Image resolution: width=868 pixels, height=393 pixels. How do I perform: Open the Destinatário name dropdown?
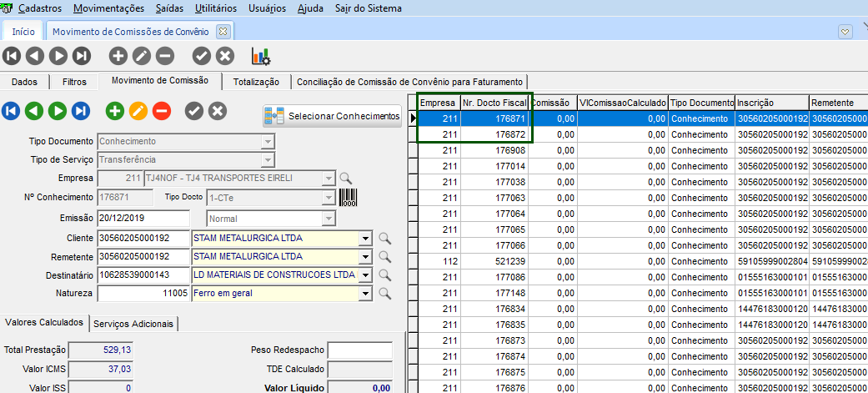pyautogui.click(x=364, y=275)
